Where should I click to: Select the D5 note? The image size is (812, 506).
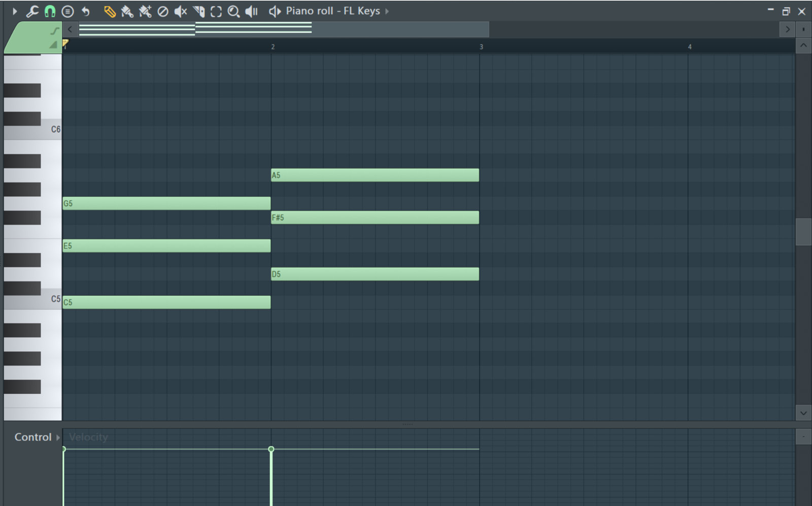(x=375, y=274)
